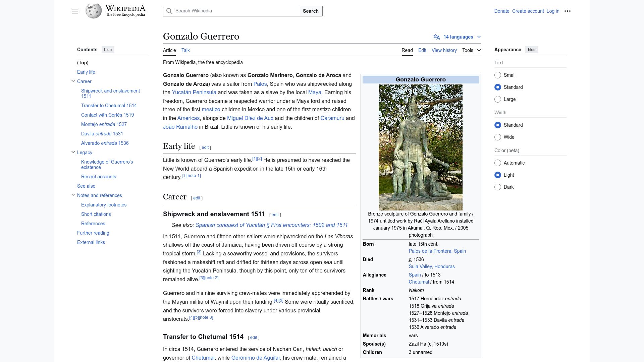Open the hamburger main menu
Screen dimensions: 644x362
pos(75,11)
